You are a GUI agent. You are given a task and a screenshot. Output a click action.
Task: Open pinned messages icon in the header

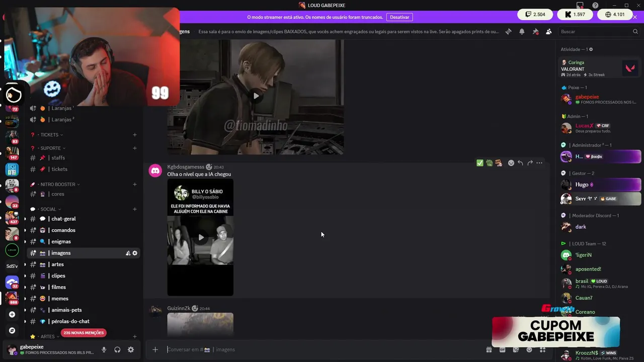535,31
